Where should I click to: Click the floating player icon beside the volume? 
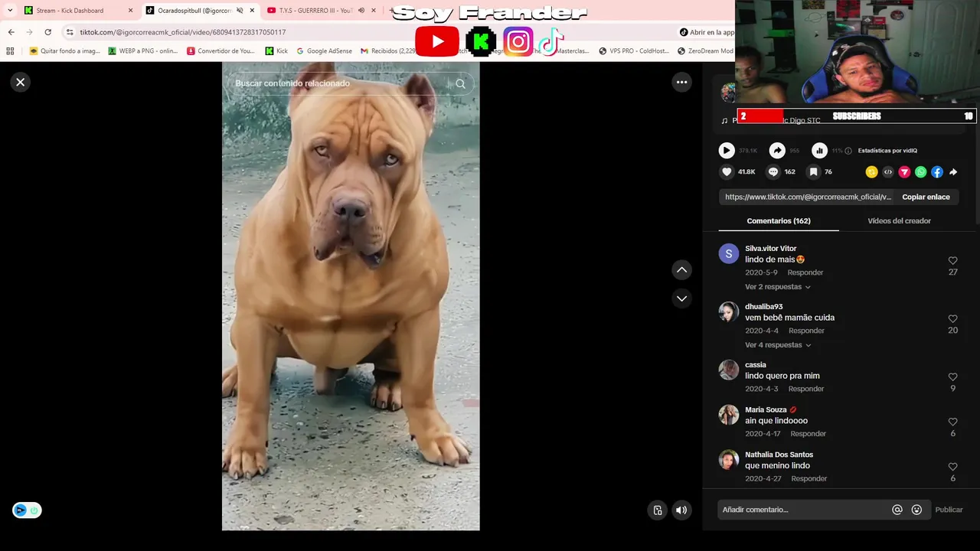(x=658, y=510)
